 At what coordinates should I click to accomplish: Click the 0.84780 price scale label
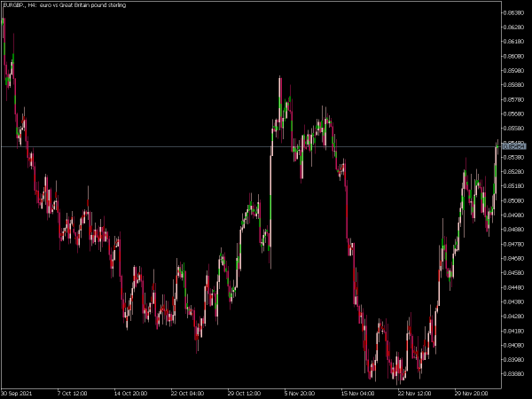tap(513, 244)
